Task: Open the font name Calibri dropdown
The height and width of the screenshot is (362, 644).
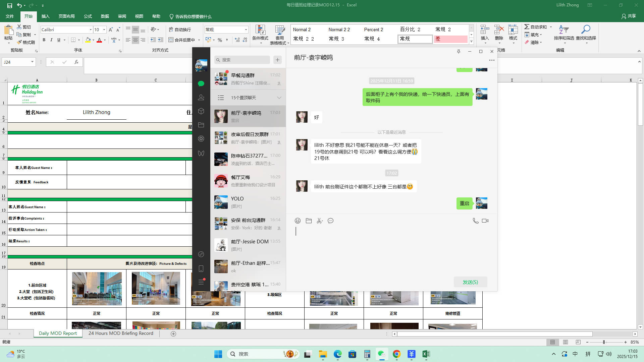Action: 91,30
